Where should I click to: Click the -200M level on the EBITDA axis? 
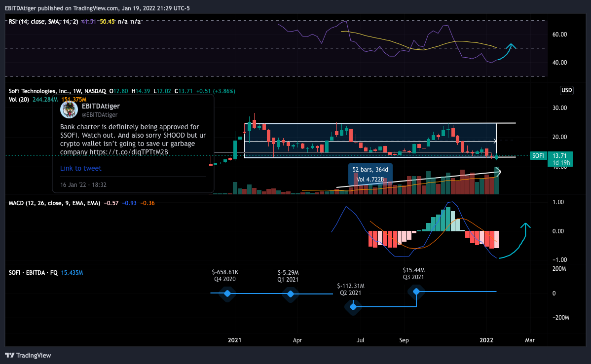(x=560, y=318)
